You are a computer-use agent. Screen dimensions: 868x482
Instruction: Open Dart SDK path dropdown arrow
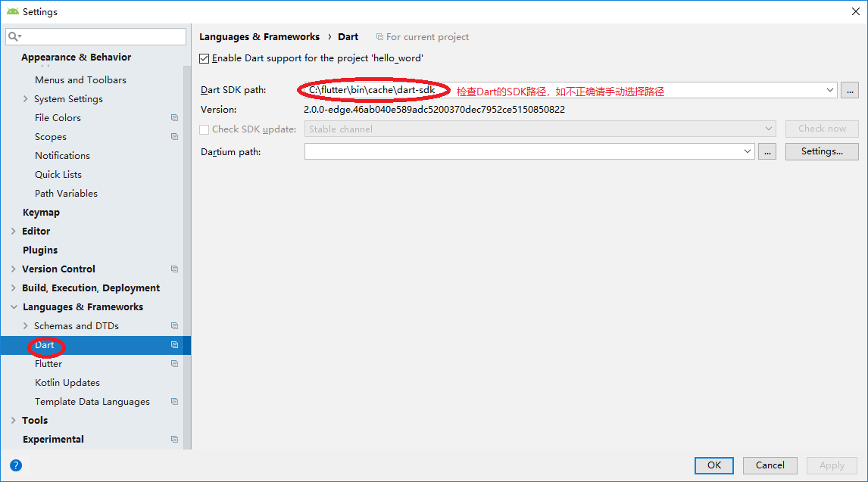tap(830, 90)
